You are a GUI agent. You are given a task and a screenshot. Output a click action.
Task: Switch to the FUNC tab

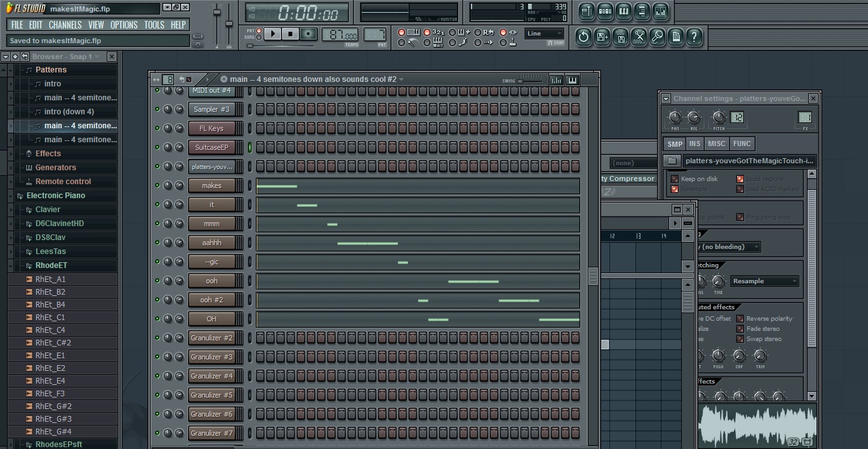point(742,144)
